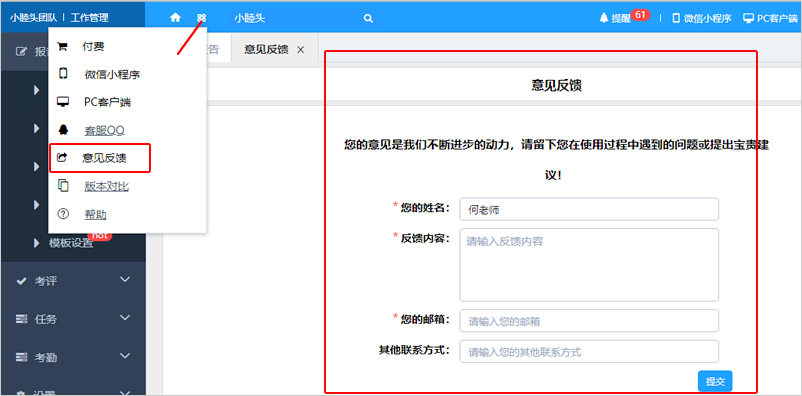
Task: Select PC客户端 in dropdown menu
Action: [107, 102]
